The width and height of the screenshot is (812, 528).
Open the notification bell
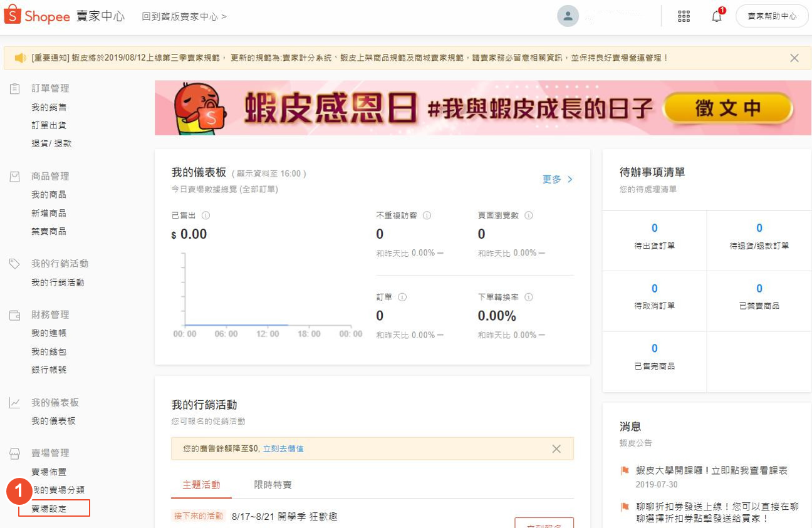coord(717,16)
